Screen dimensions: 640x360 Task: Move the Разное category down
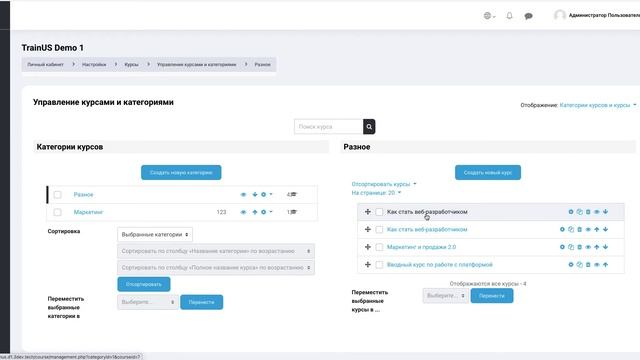(x=255, y=194)
